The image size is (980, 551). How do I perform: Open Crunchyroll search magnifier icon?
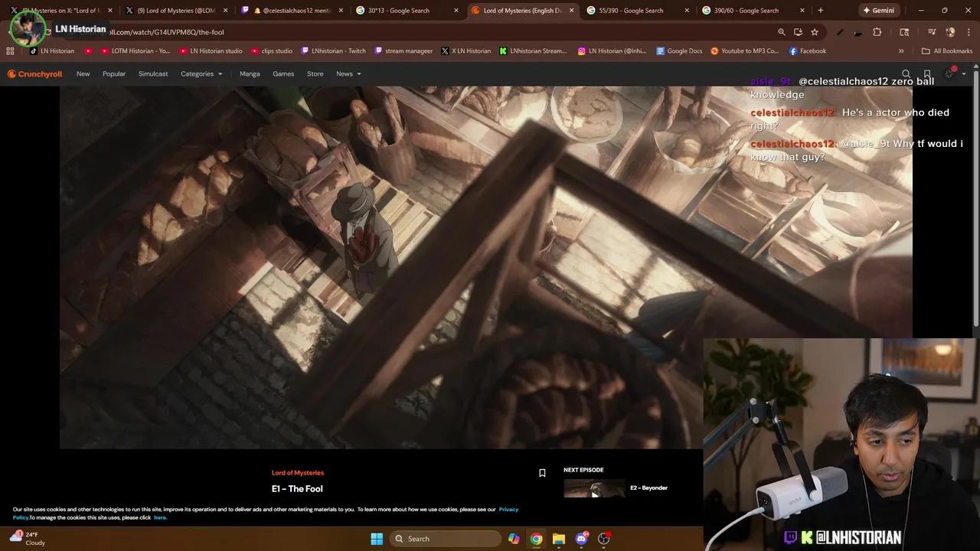[x=906, y=74]
